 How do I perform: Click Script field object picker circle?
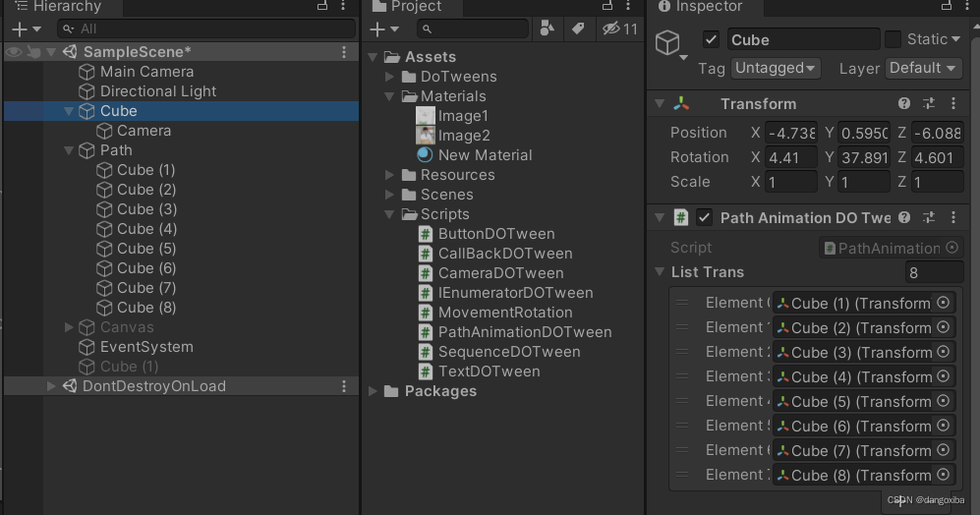point(951,248)
